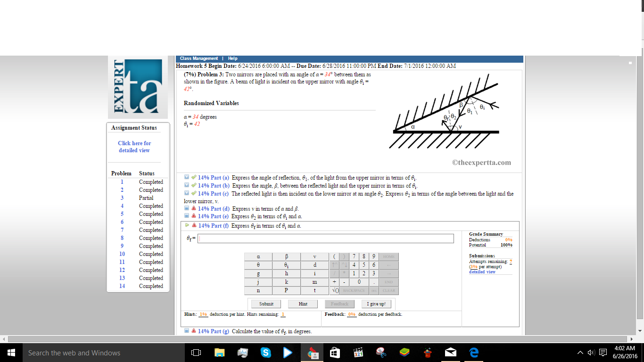
Task: Open the 'Click here for detailed view' link
Action: [134, 147]
